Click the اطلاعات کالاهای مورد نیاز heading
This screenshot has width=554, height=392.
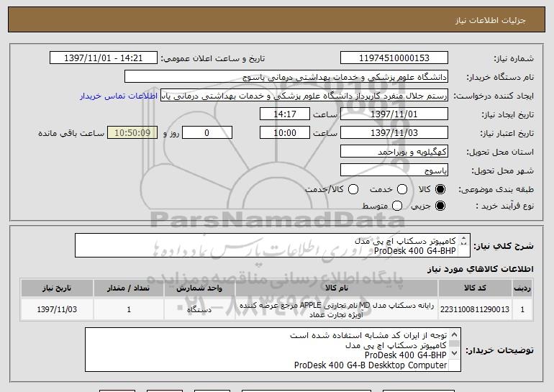[x=481, y=269]
